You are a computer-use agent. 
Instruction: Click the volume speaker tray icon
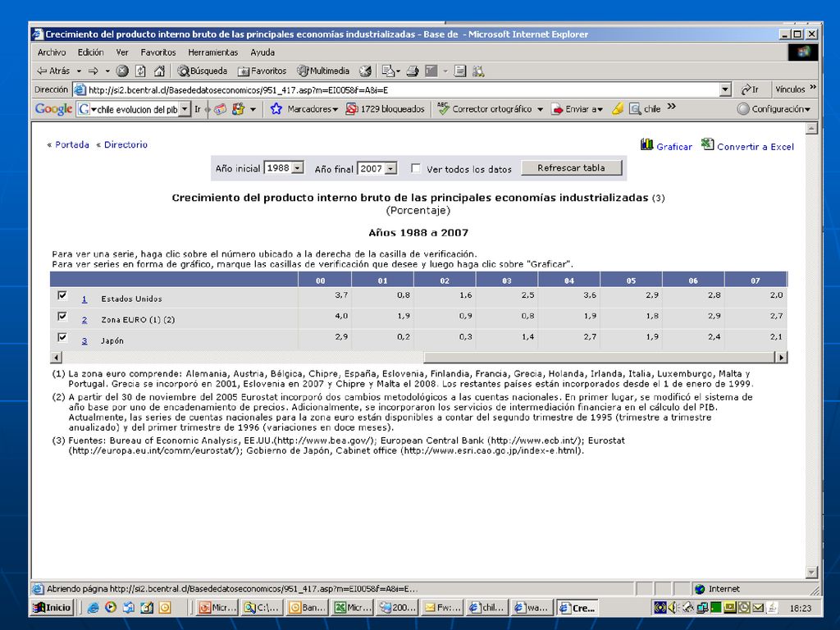pos(673,608)
